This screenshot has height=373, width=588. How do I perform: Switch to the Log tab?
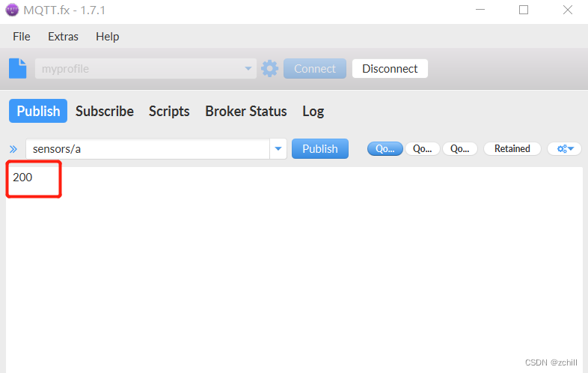point(313,111)
